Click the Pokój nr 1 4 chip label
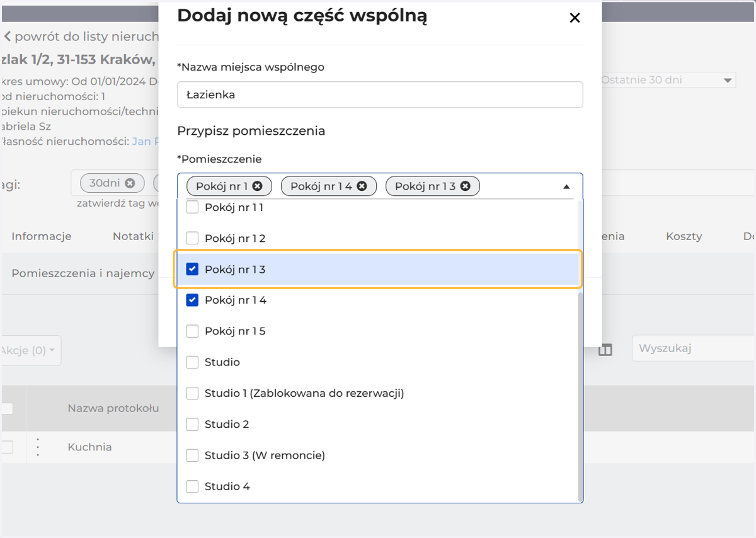Viewport: 756px width, 538px height. click(321, 186)
